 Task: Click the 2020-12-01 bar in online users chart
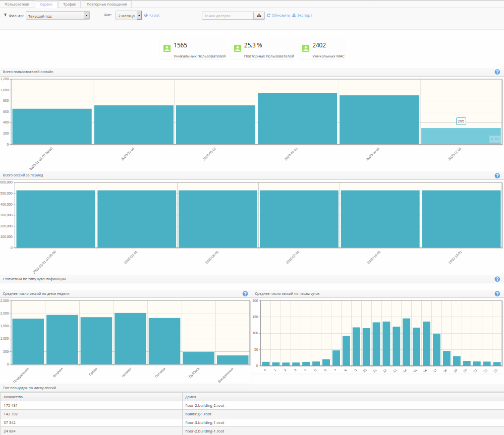click(x=461, y=136)
